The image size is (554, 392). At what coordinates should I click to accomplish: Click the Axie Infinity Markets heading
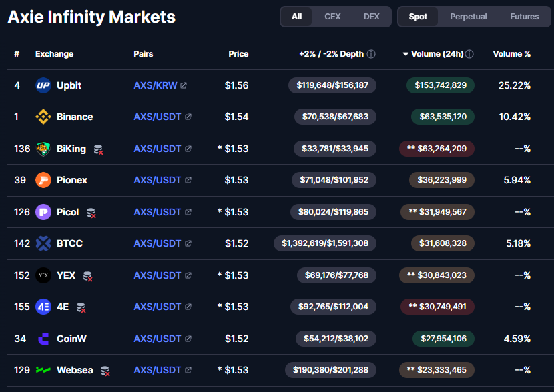click(x=91, y=17)
